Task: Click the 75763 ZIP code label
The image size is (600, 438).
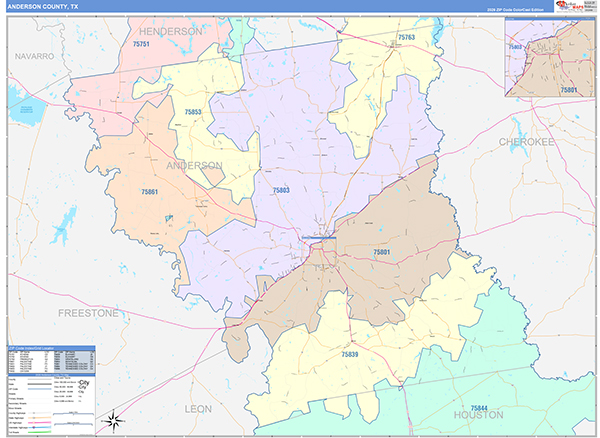Action: [406, 37]
